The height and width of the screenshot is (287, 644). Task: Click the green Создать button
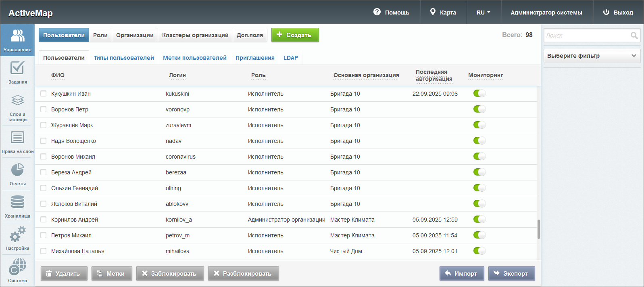click(295, 35)
